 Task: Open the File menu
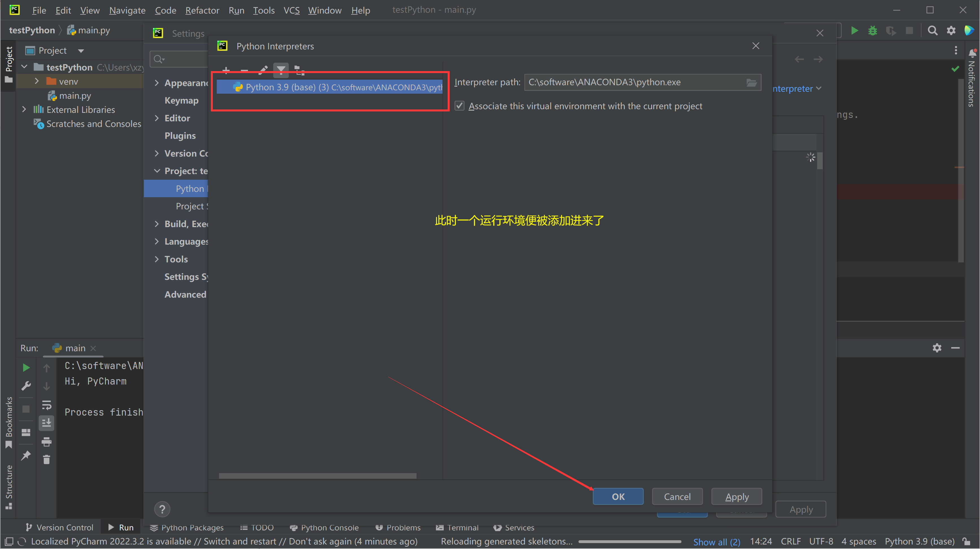coord(39,10)
